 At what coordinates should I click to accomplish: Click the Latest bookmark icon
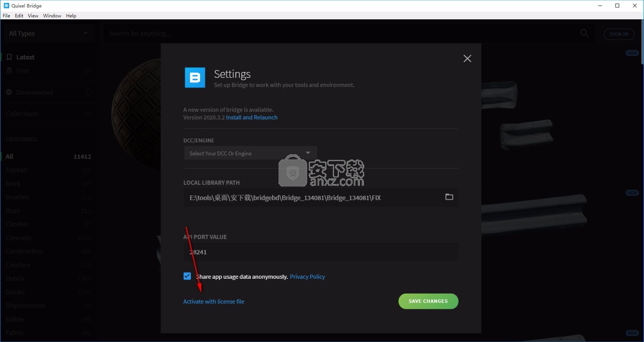coord(9,57)
